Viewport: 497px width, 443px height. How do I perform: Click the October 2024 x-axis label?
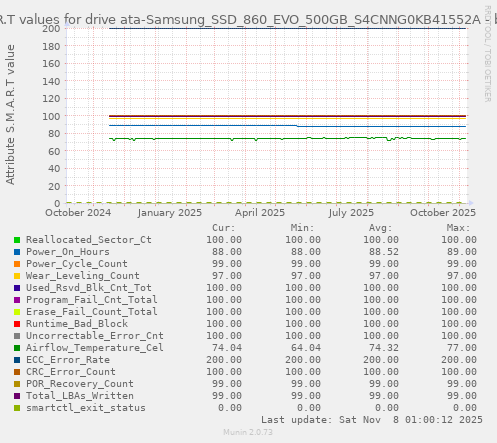pyautogui.click(x=78, y=213)
